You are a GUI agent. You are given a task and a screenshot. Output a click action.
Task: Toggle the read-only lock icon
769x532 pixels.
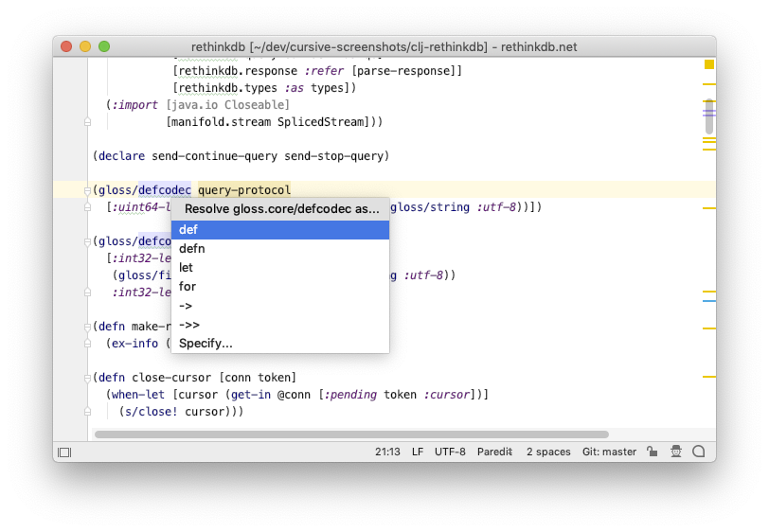tap(652, 452)
